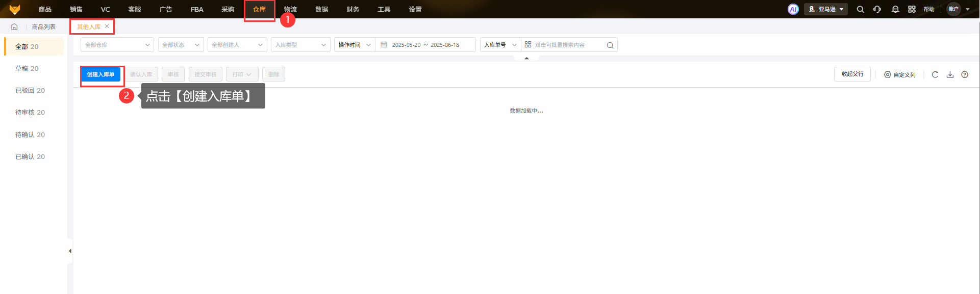Open 自定义列 column settings
Screen dimensions: 980x294
coord(900,74)
